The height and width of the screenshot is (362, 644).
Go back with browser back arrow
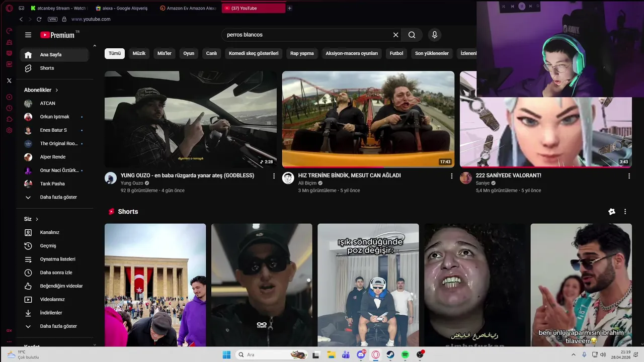click(21, 19)
